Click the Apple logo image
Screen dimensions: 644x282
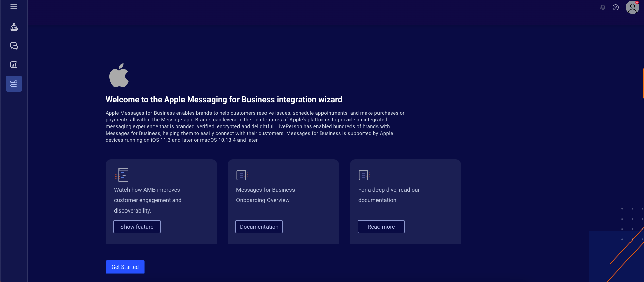[119, 76]
